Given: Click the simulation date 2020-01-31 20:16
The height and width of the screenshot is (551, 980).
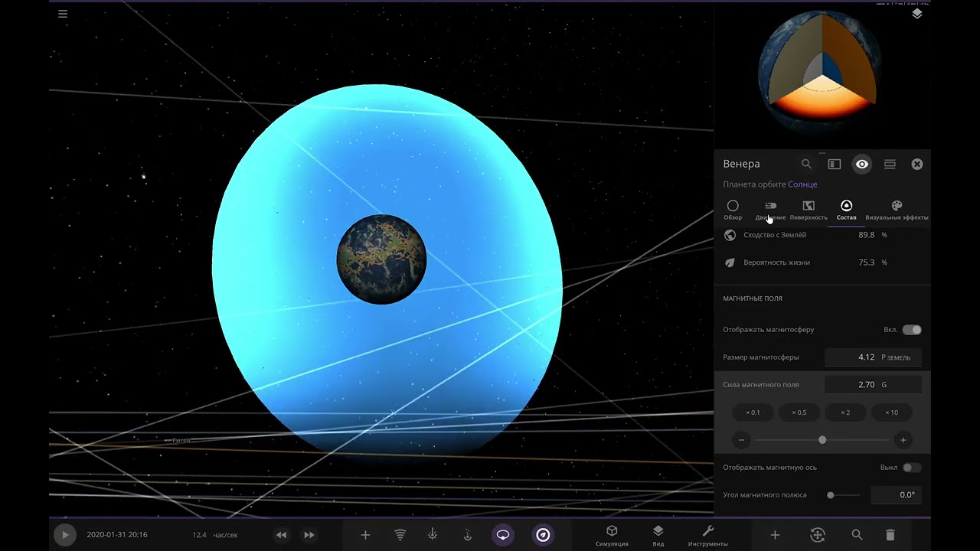Looking at the screenshot, I should 117,535.
